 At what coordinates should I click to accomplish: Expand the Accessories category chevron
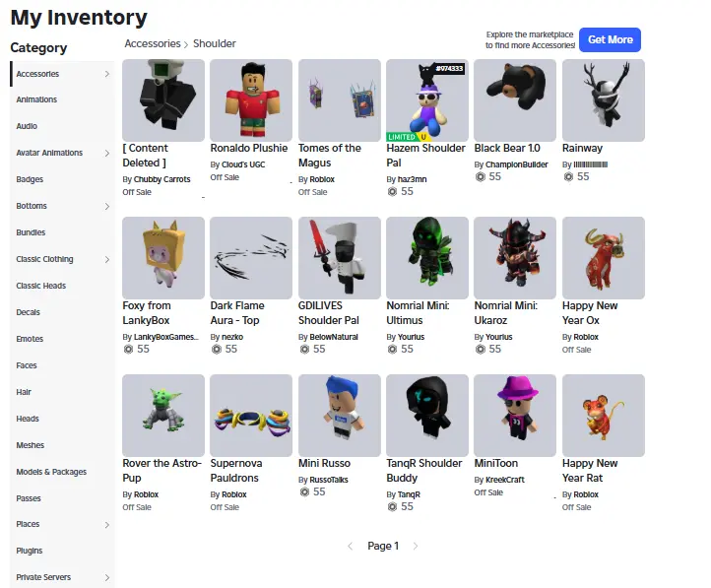click(107, 74)
